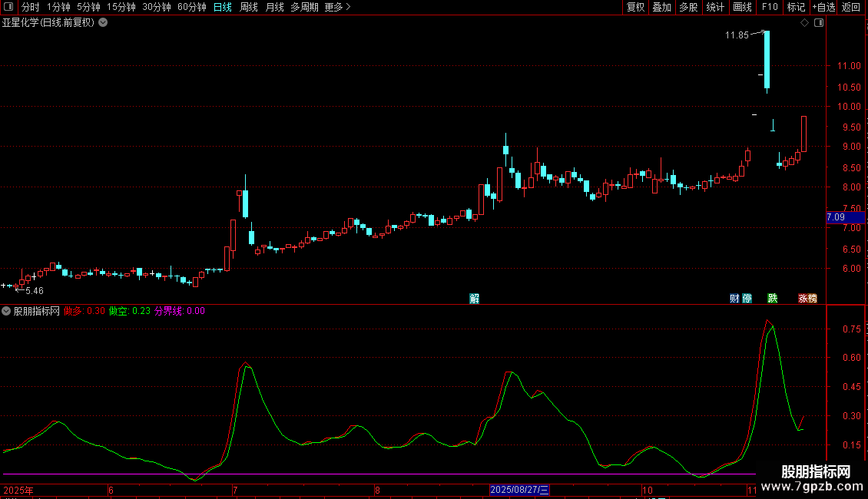Click the 涨 event marker icon
The width and height of the screenshot is (868, 499).
coord(802,299)
